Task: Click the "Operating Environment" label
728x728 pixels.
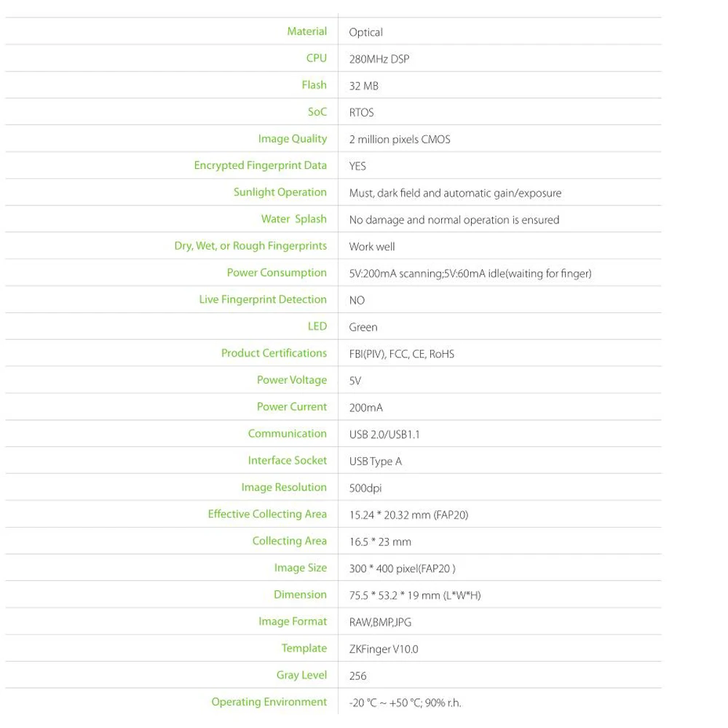Action: click(269, 703)
